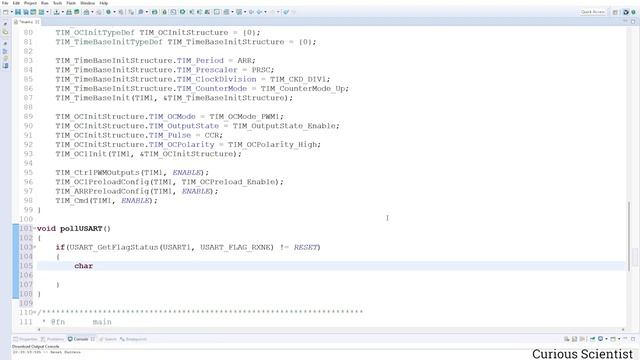640x360 pixels.
Task: Click the Save All toolbar icon
Action: [26, 12]
